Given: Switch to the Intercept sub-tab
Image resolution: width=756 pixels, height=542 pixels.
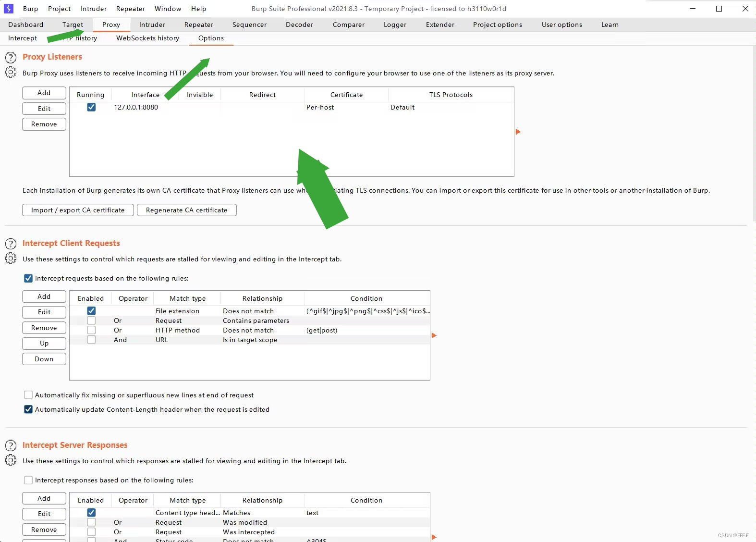Looking at the screenshot, I should (23, 38).
